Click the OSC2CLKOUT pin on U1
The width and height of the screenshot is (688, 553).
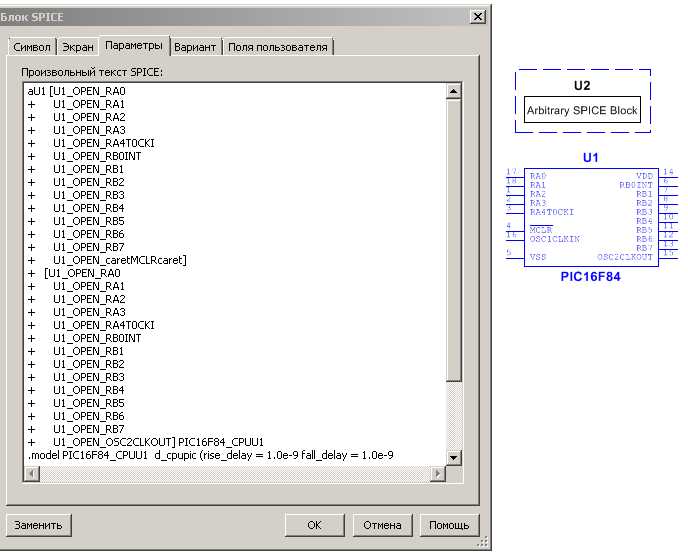tap(625, 257)
